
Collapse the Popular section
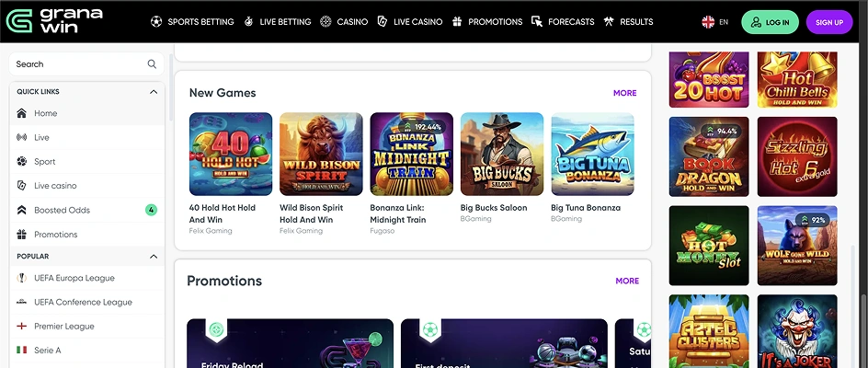coord(154,257)
